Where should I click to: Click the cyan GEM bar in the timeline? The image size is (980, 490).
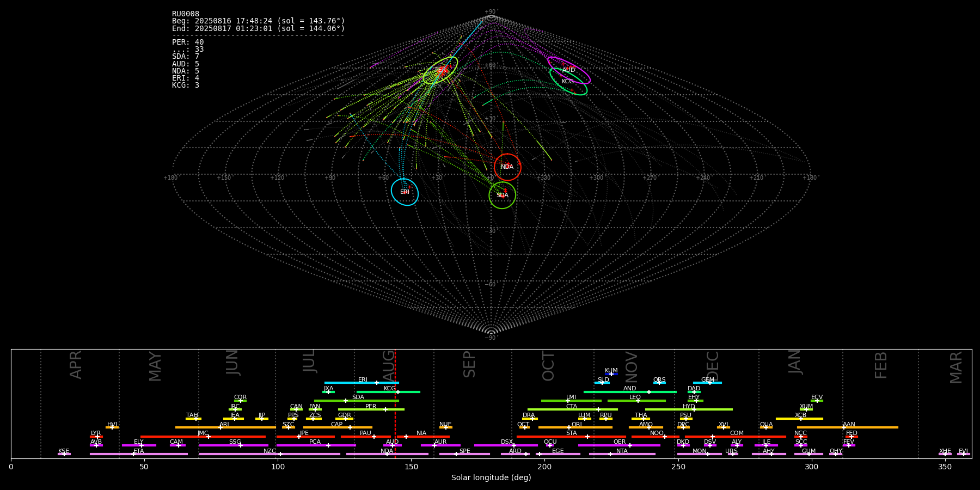[x=707, y=383]
